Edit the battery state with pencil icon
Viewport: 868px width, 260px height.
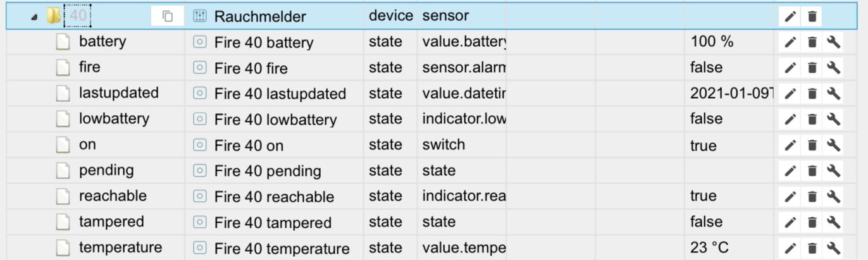[x=790, y=42]
